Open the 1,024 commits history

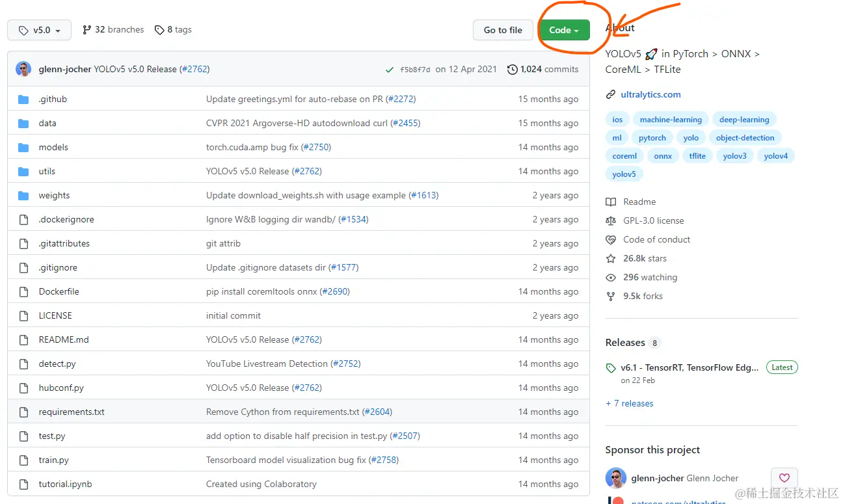tap(542, 69)
